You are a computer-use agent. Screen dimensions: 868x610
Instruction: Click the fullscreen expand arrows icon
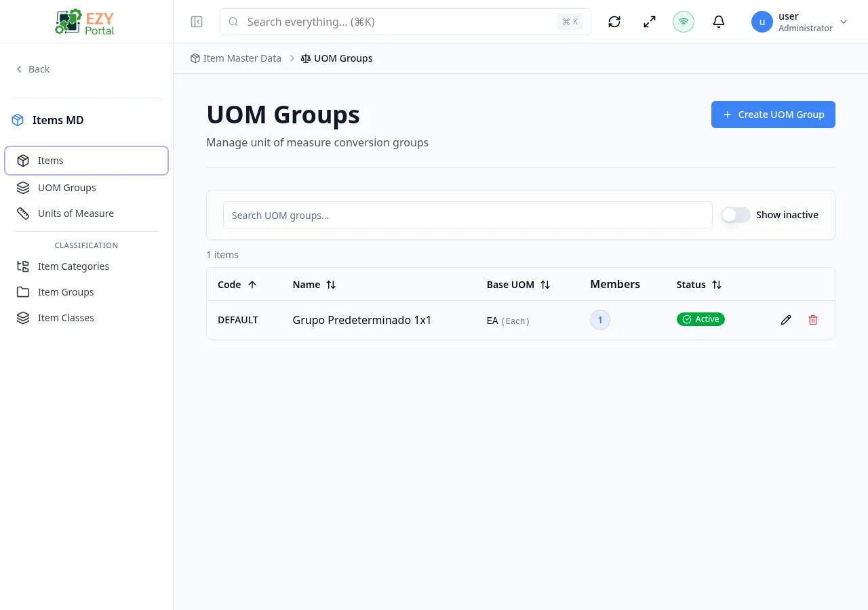coord(649,21)
